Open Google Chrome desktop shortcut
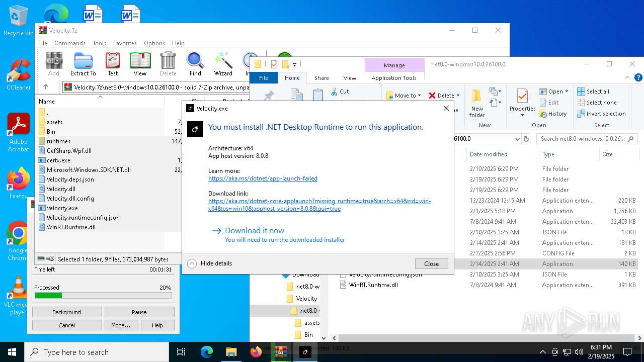This screenshot has width=644, height=362. (18, 241)
